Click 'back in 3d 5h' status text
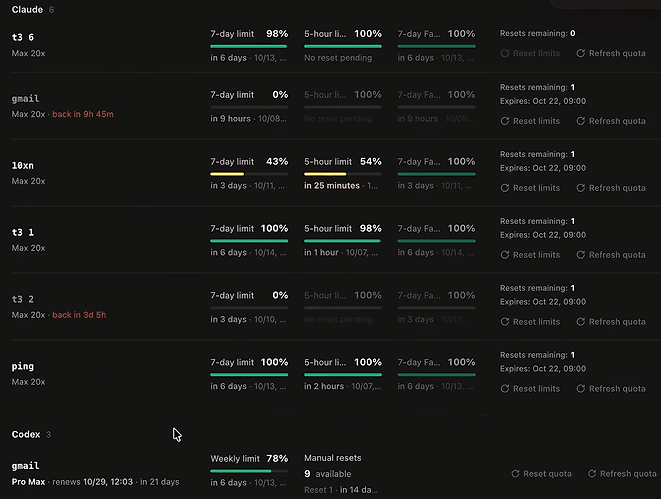 [79, 315]
